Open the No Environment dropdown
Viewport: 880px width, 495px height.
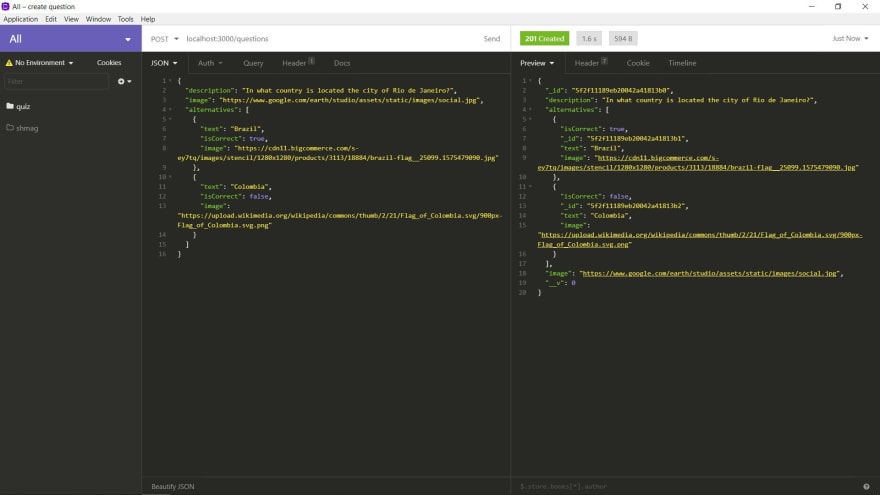click(40, 63)
